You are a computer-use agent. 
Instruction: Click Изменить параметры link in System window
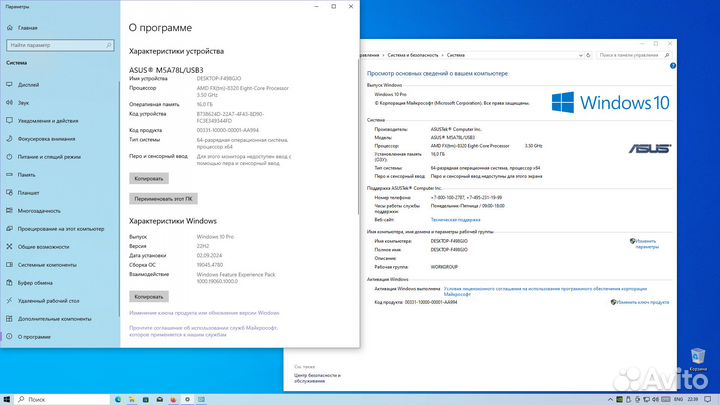coord(647,244)
